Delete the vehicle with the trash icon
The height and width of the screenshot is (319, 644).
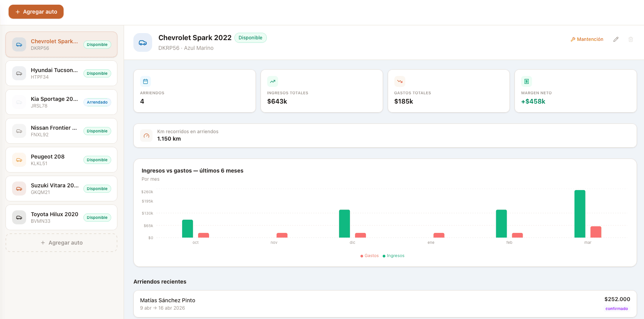click(x=631, y=39)
